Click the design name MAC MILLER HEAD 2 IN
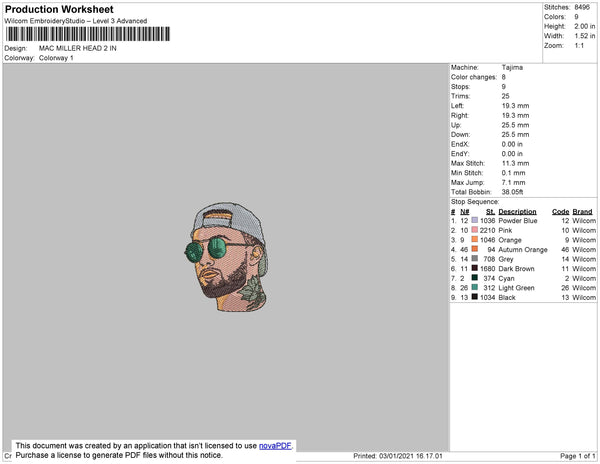Viewport: 600px width, 464px height. pos(78,48)
